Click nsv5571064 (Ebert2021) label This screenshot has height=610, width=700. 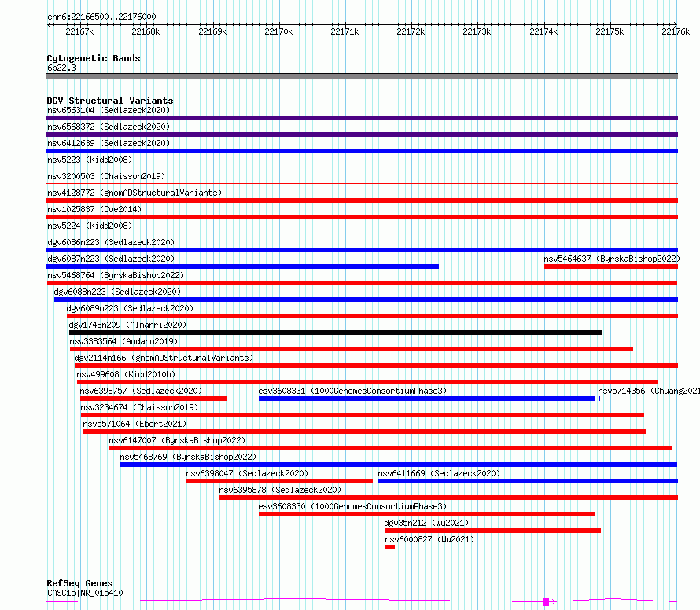[134, 424]
